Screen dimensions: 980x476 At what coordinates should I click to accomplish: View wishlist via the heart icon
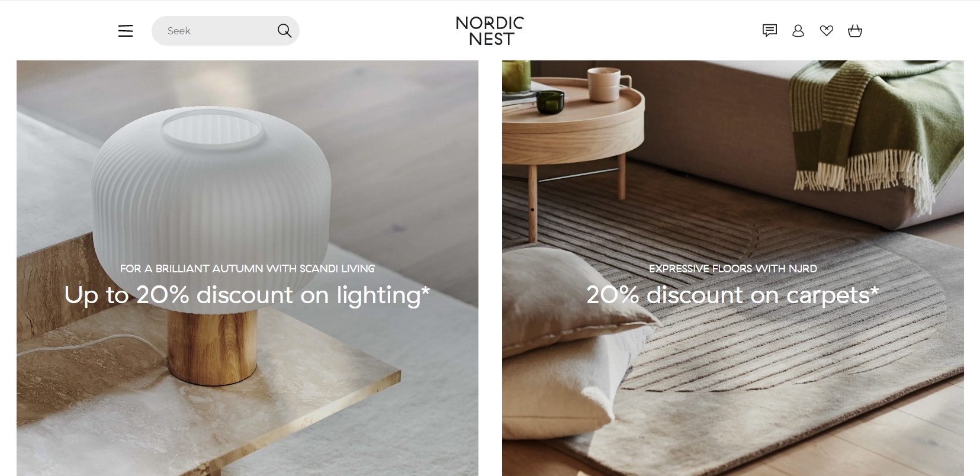click(827, 31)
